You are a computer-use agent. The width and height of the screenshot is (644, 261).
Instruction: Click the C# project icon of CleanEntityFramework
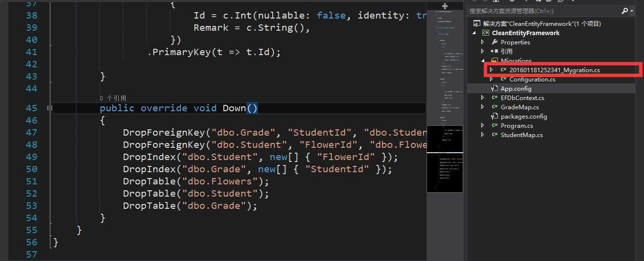tap(486, 33)
